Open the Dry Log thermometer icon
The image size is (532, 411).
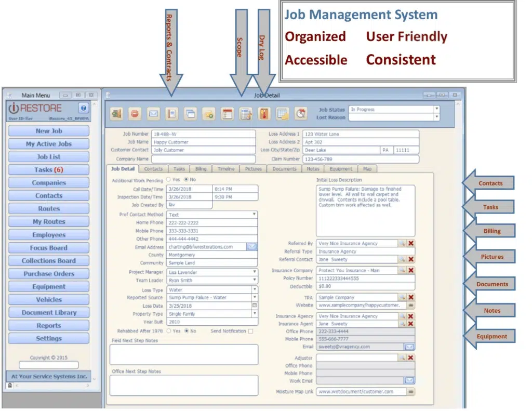(x=264, y=113)
